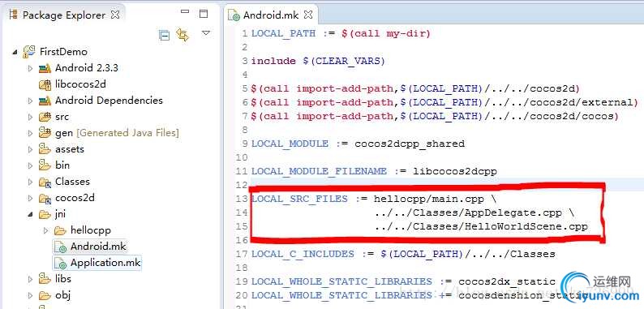This screenshot has height=309, width=644.
Task: Close the Android.mk editor tab
Action: tap(308, 15)
